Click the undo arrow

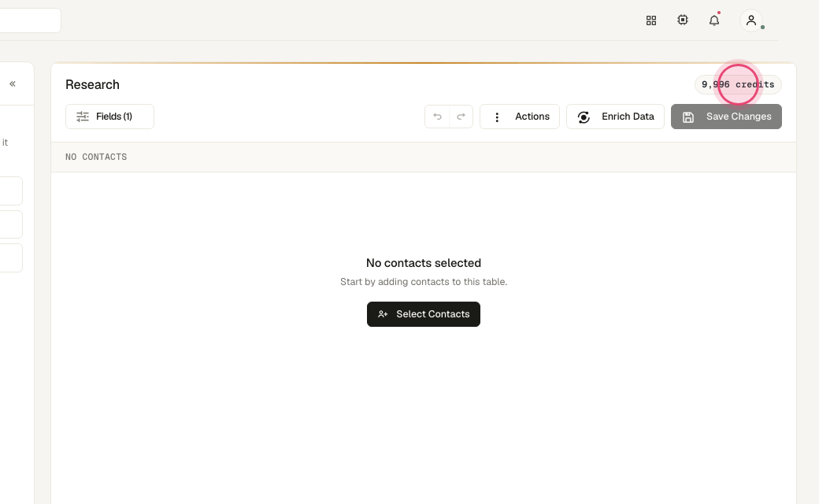437,117
